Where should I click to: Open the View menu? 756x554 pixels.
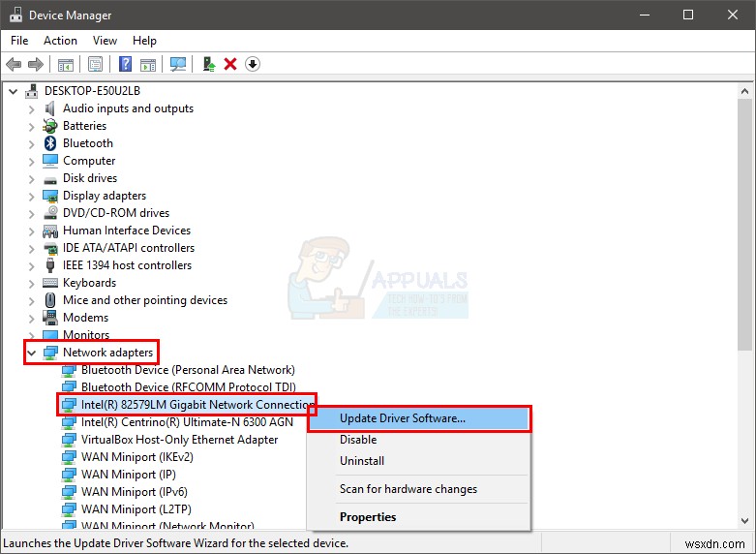105,41
